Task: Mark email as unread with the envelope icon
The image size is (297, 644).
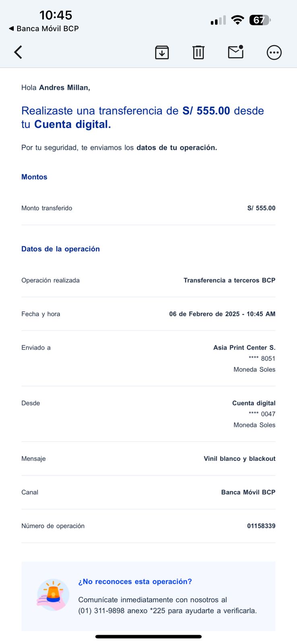Action: point(235,52)
